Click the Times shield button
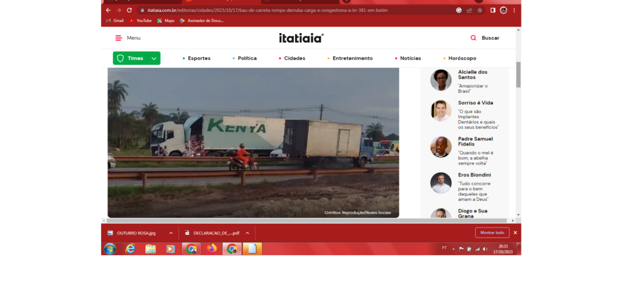This screenshot has width=644, height=306. click(130, 58)
